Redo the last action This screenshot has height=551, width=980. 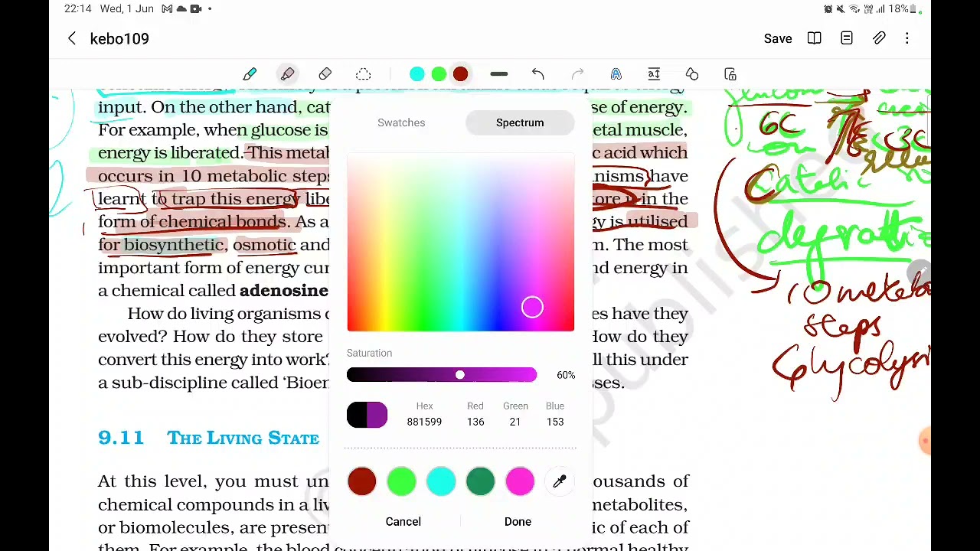click(x=577, y=74)
